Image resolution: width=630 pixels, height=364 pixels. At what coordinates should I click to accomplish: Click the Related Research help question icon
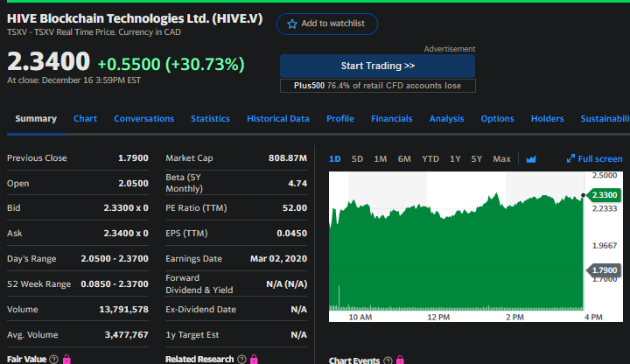coord(240,360)
